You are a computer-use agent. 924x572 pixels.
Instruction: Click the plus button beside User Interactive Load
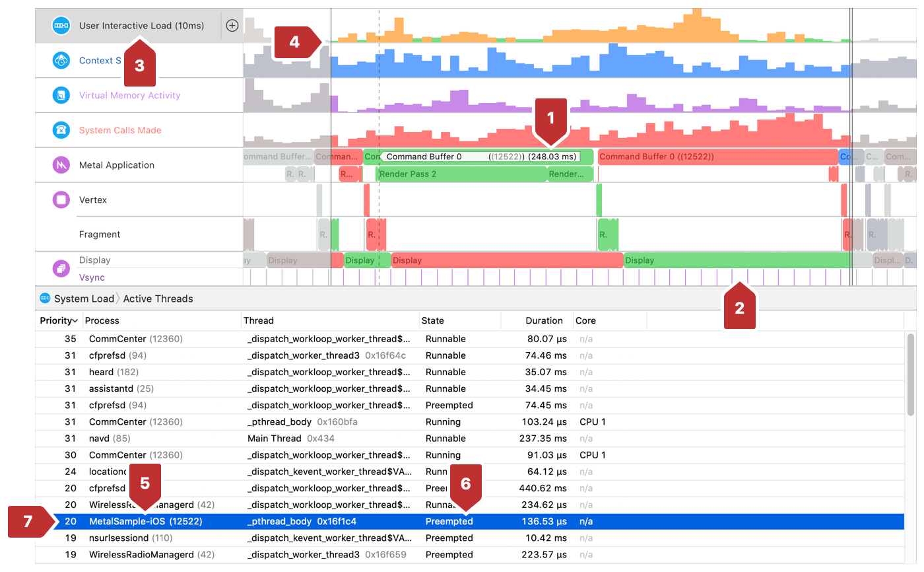(x=232, y=26)
